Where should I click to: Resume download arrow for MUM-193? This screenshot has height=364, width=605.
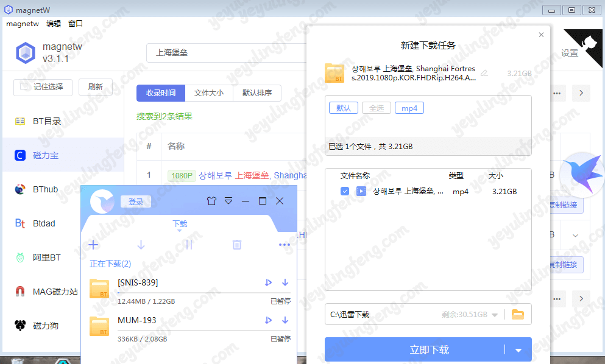(x=285, y=320)
